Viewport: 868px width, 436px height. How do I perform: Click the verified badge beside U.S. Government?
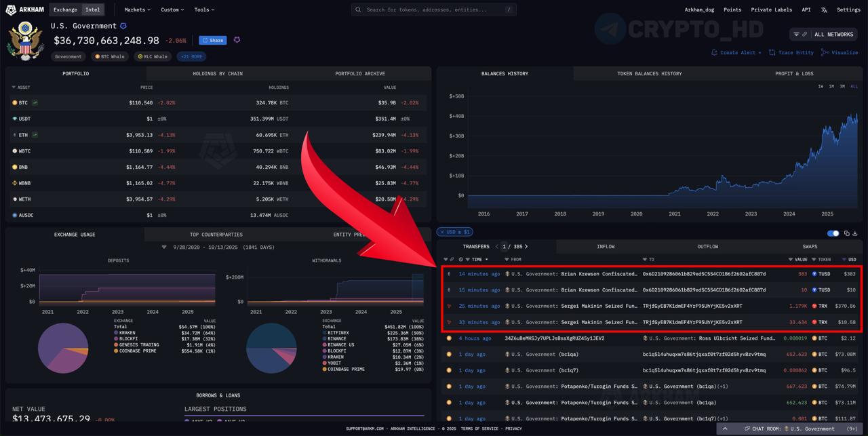pyautogui.click(x=123, y=26)
